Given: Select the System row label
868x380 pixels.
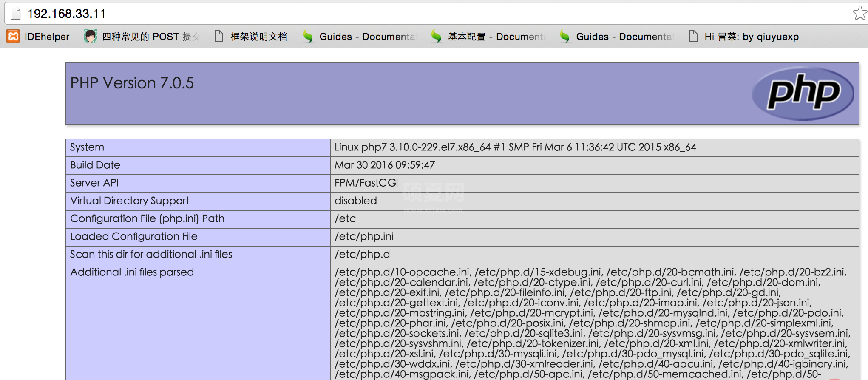Looking at the screenshot, I should coord(87,147).
